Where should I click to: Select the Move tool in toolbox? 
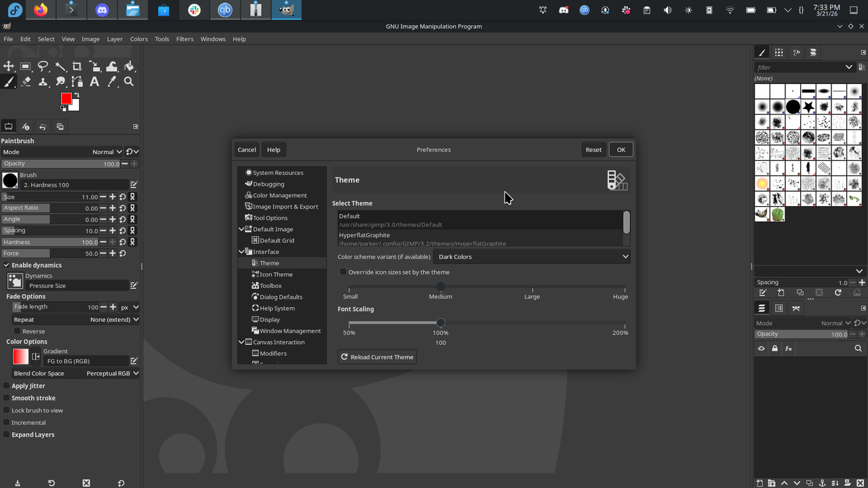(x=9, y=66)
